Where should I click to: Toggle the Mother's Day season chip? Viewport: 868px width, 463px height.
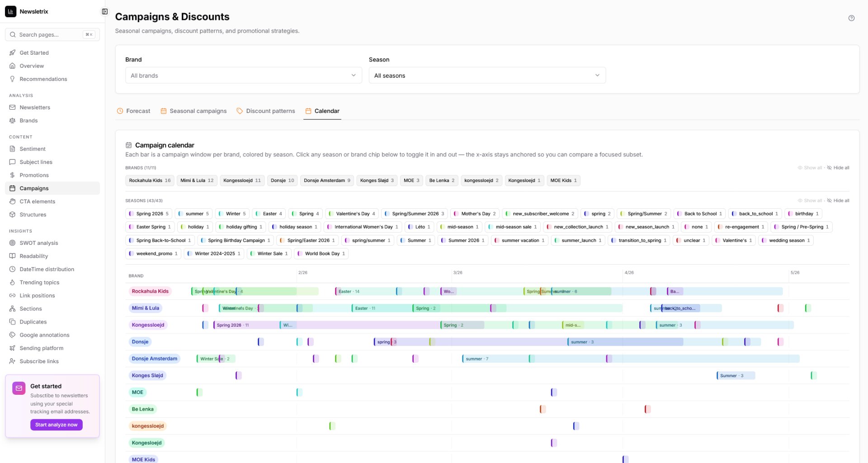[x=475, y=214]
